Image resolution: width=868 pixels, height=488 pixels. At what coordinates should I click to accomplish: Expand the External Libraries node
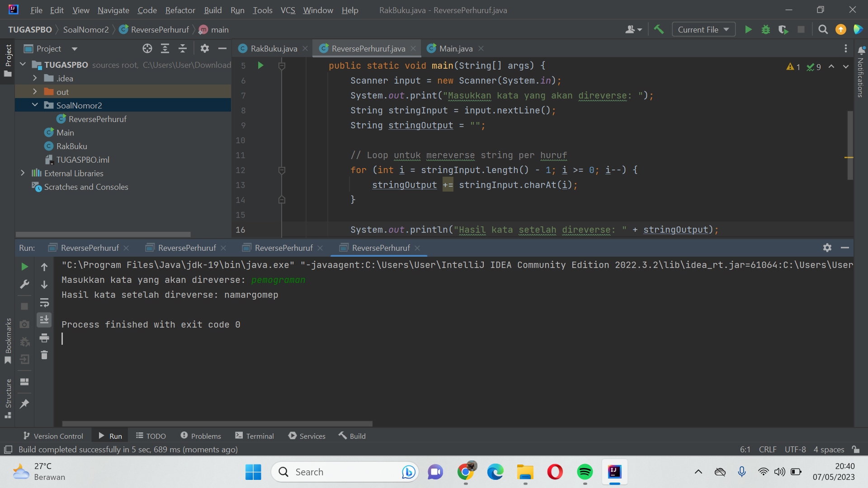pyautogui.click(x=23, y=173)
